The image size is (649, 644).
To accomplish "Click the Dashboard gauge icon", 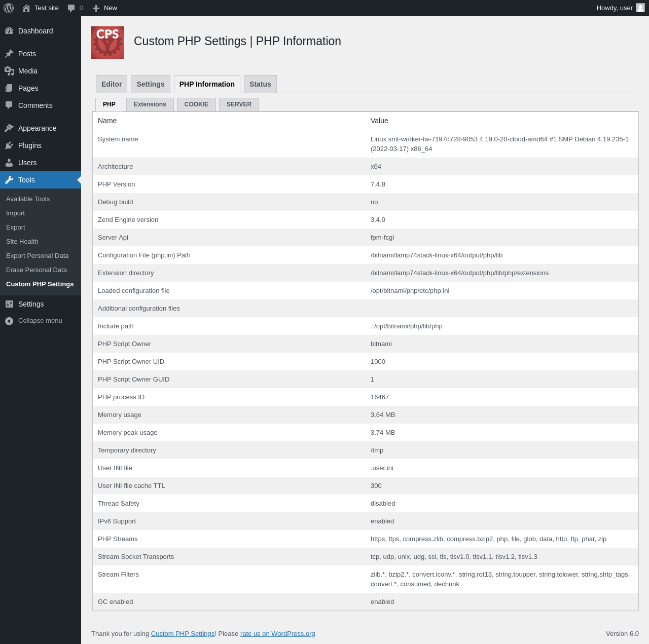I will (9, 31).
